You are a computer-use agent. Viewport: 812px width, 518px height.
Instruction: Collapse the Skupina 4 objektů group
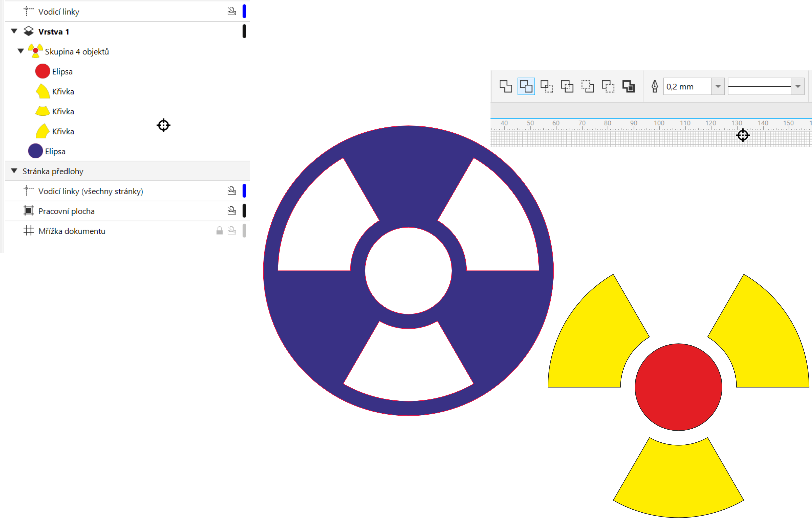click(21, 51)
